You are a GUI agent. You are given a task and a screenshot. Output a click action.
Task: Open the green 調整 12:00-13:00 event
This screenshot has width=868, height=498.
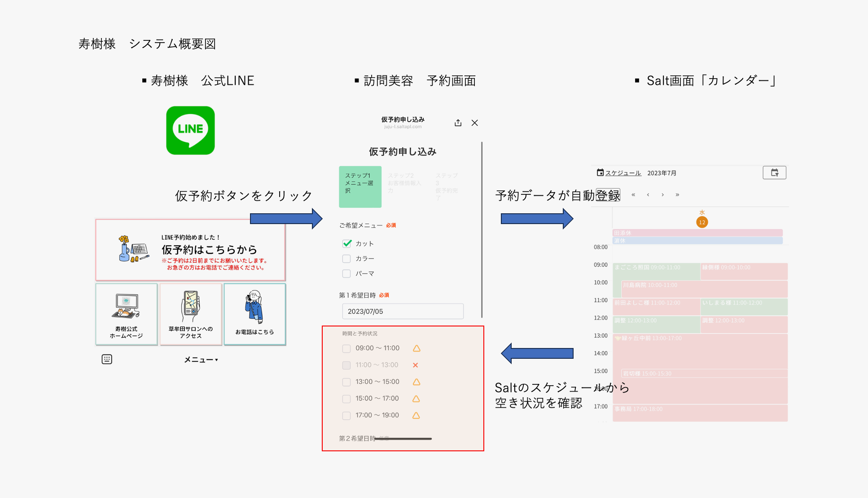(x=656, y=325)
